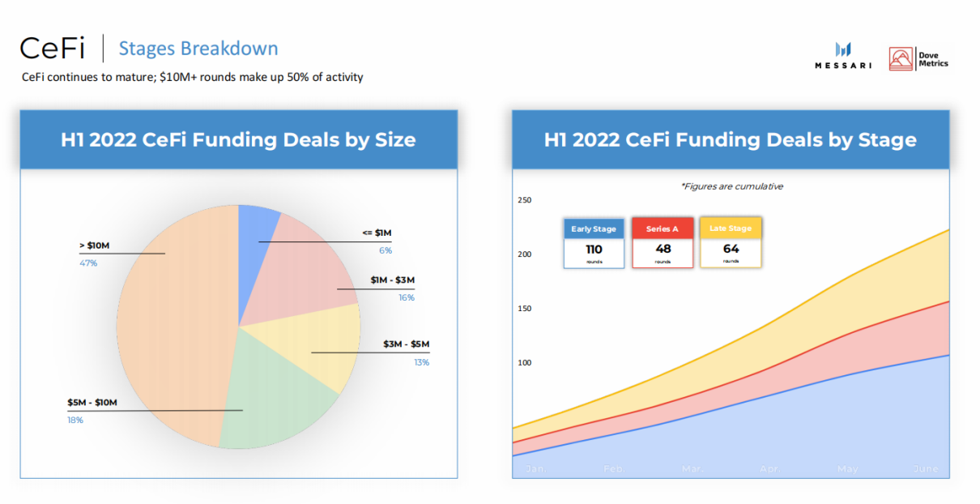
Task: Click the Dove Metrics mountain logo
Action: [x=901, y=58]
